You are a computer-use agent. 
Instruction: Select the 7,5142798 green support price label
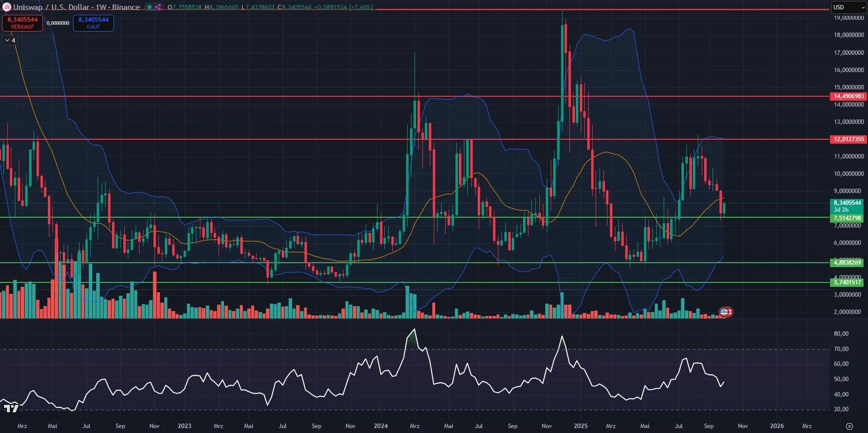coord(847,218)
